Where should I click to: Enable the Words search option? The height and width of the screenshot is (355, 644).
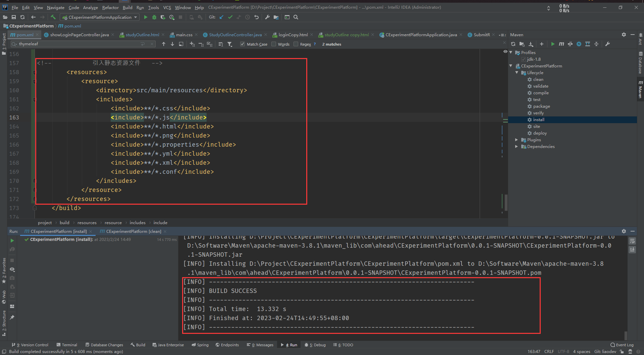[274, 44]
